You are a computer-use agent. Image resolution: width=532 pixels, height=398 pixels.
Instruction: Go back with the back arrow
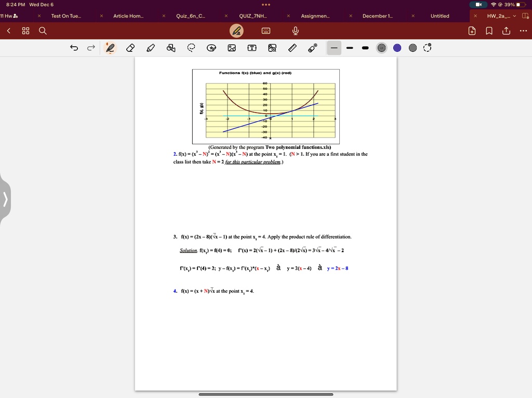(8, 31)
